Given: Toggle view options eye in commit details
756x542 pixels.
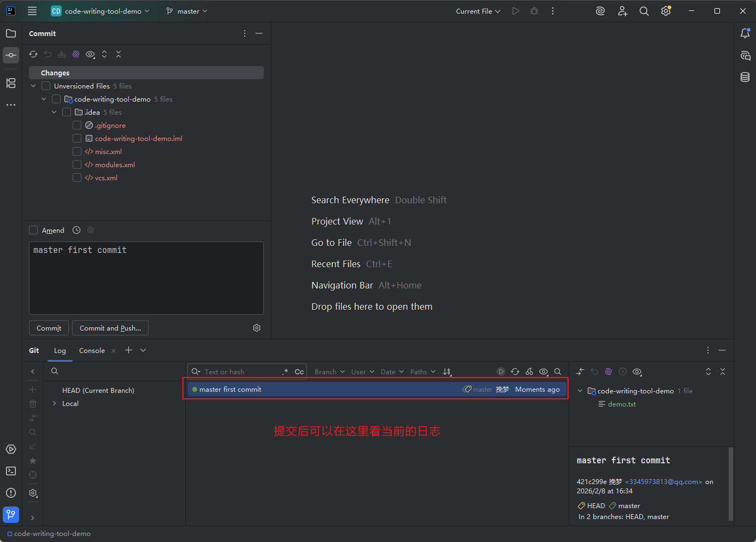Looking at the screenshot, I should (637, 372).
